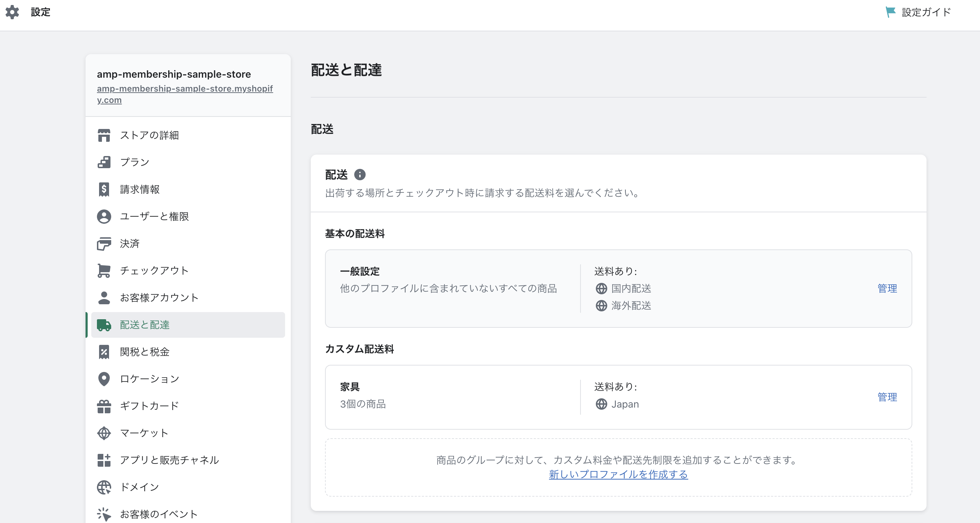Click the apps and sales channels icon
This screenshot has height=523, width=980.
coord(104,460)
